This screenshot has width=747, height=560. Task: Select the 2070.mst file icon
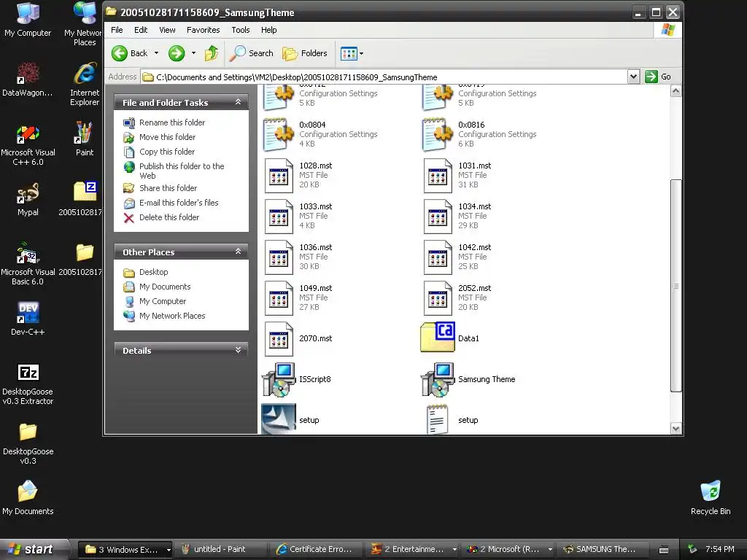[x=279, y=338]
